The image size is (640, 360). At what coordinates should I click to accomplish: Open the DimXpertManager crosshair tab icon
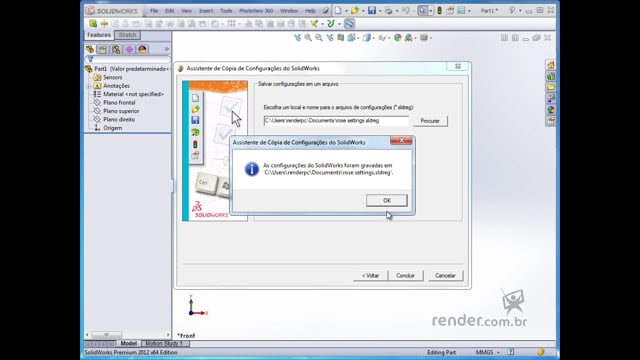129,49
